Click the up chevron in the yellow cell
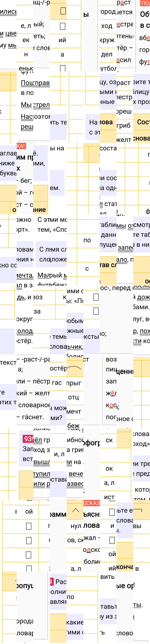 pyautogui.click(x=75, y=510)
